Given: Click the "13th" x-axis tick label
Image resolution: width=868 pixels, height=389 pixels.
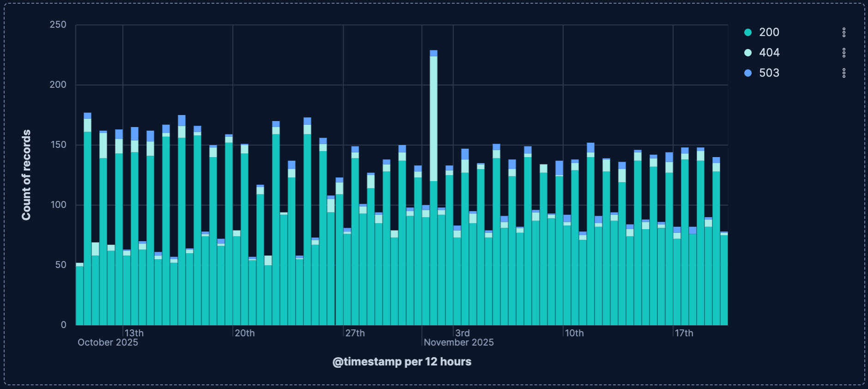Looking at the screenshot, I should point(134,333).
